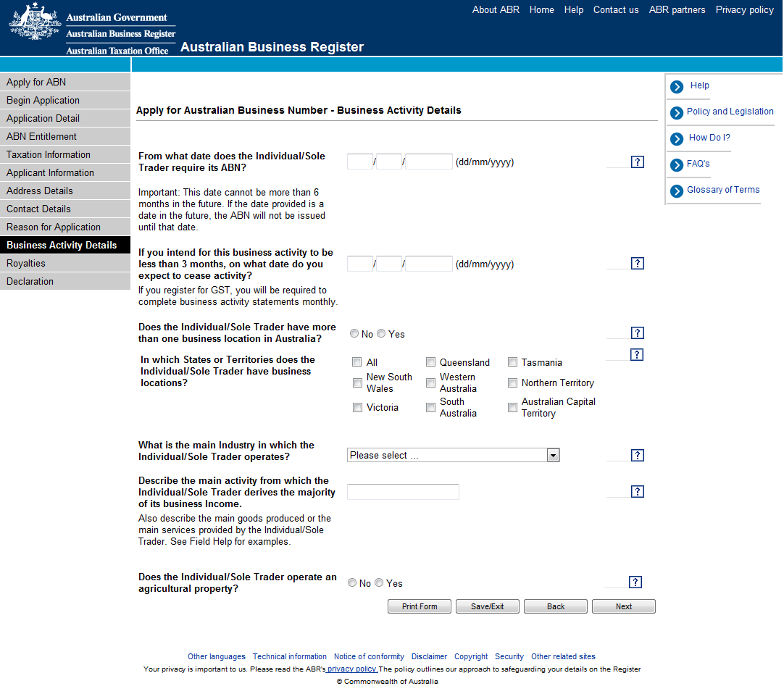Select No for agricultural property
This screenshot has height=694, width=784.
tap(352, 583)
